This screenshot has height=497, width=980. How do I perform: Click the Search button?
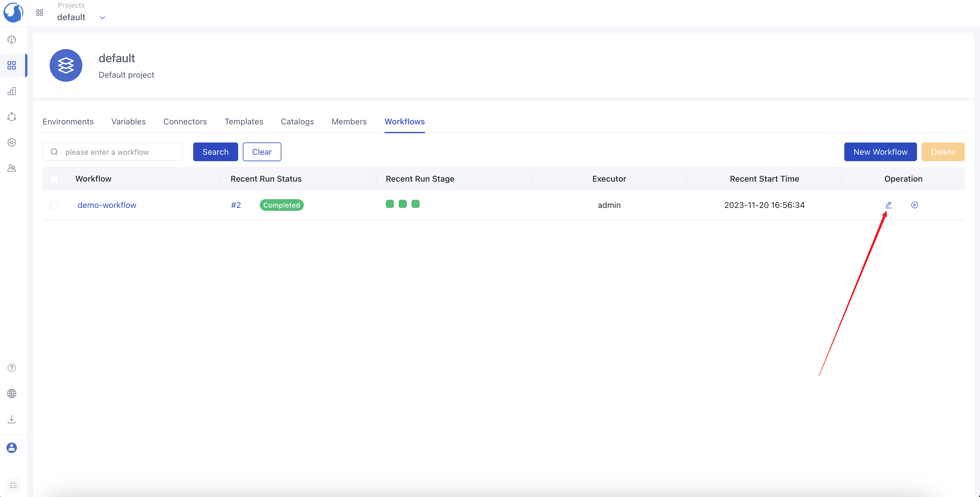[216, 152]
